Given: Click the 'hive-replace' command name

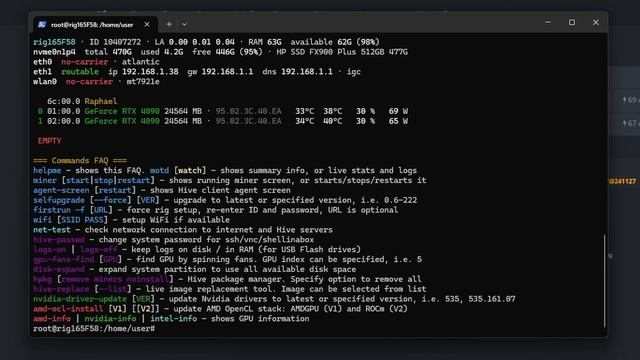Looking at the screenshot, I should pos(61,289).
